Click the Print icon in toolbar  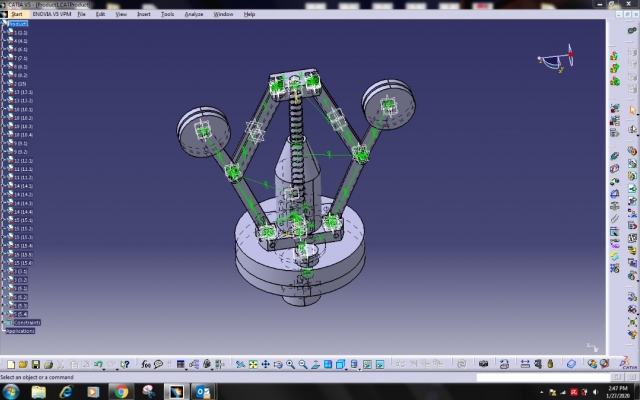click(x=48, y=364)
